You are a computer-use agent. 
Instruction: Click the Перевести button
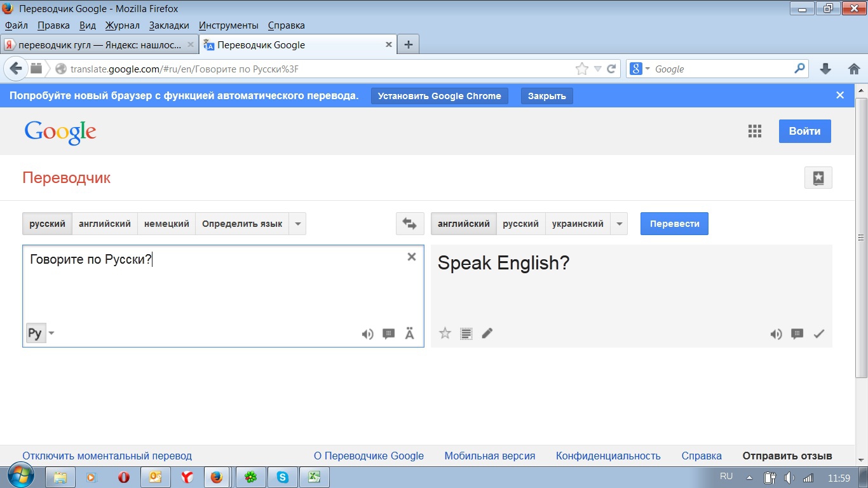[x=674, y=224]
